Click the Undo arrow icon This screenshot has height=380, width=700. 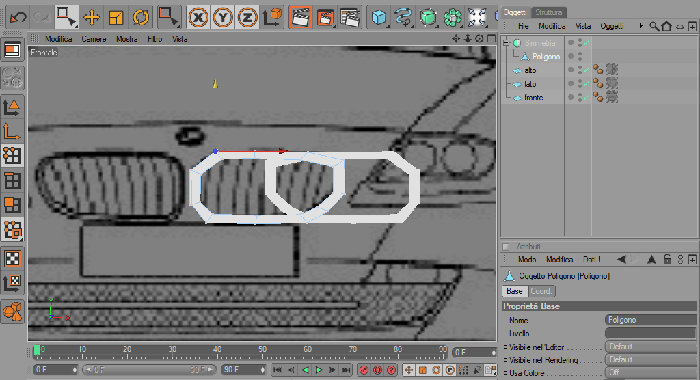[18, 17]
